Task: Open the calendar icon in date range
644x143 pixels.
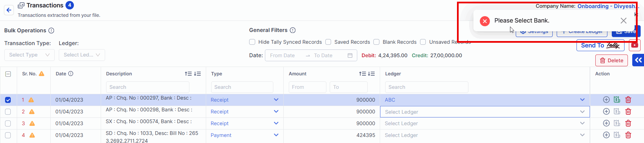Action: pyautogui.click(x=350, y=56)
